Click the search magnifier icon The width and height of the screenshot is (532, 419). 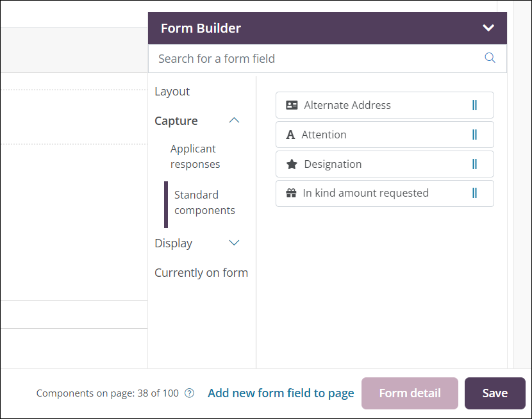(x=490, y=58)
